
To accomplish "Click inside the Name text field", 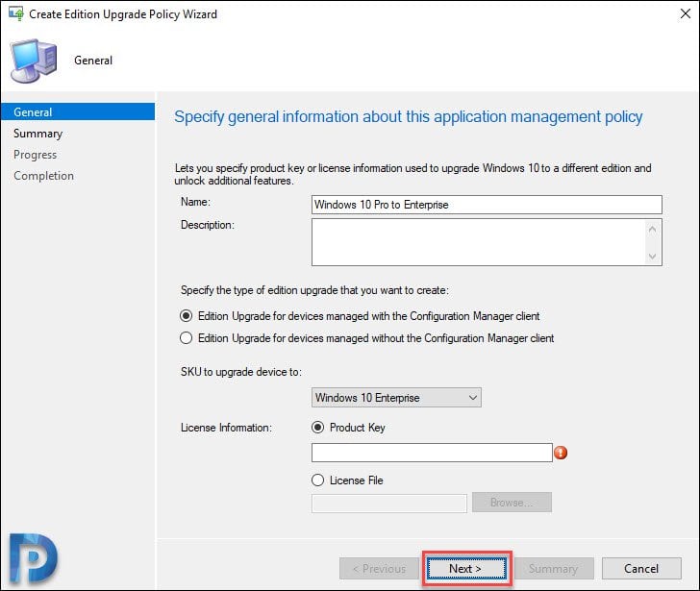I will tap(487, 205).
